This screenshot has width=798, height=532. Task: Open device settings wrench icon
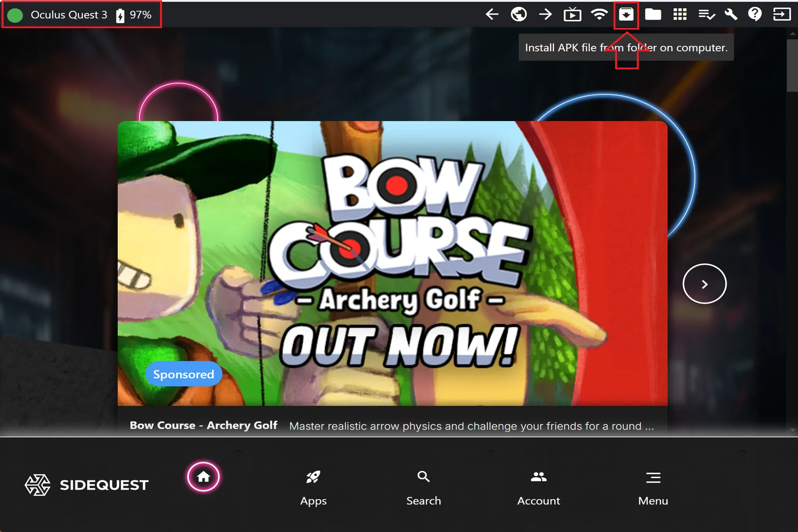pyautogui.click(x=731, y=15)
